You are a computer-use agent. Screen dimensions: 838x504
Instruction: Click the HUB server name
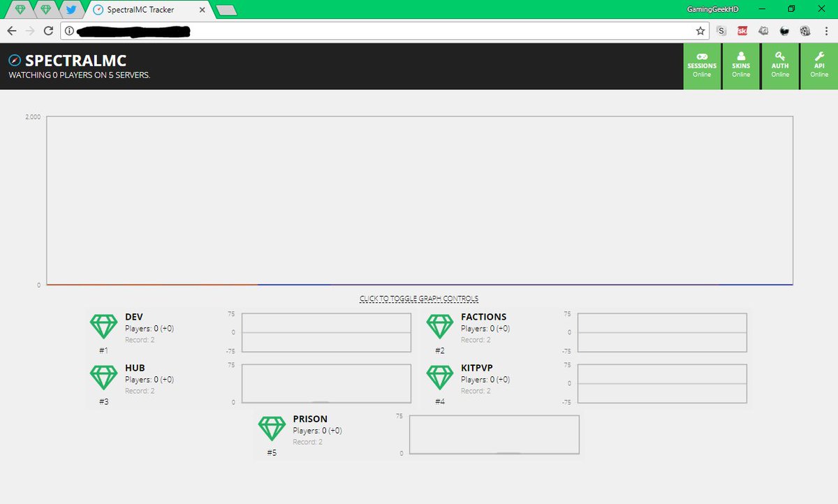135,368
